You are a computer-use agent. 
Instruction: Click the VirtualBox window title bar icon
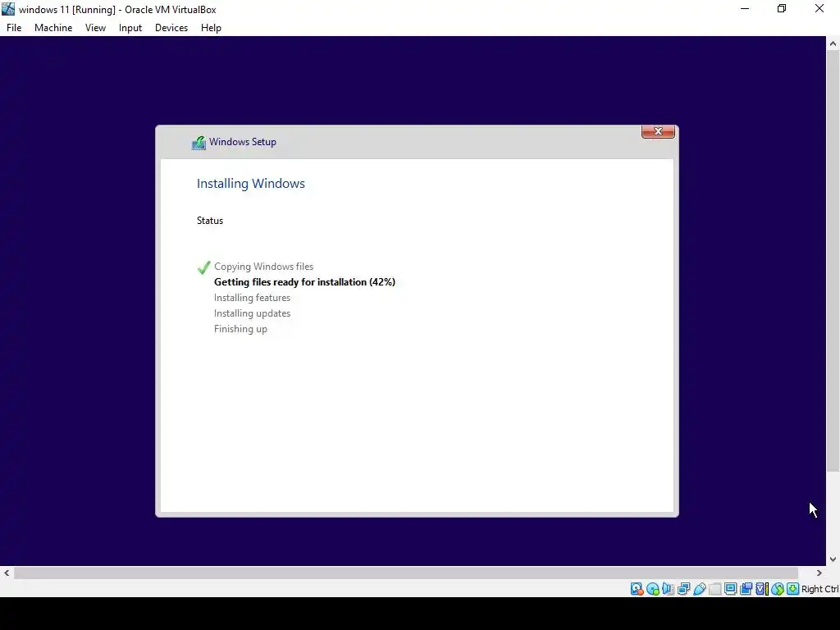8,8
